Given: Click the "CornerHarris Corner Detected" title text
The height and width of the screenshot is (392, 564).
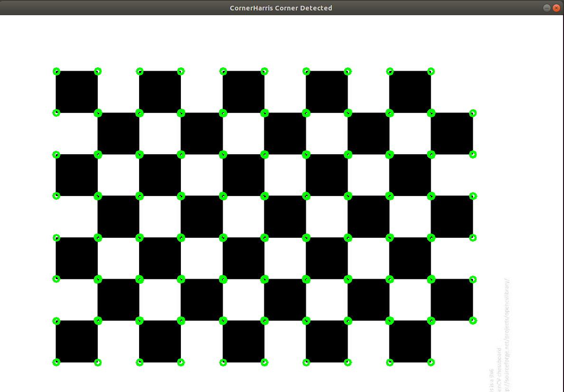Looking at the screenshot, I should point(281,8).
